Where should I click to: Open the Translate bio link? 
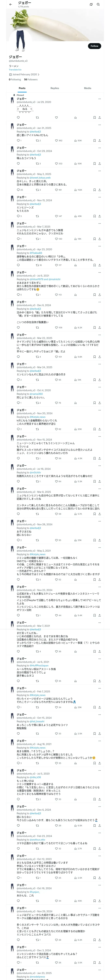[x=15, y=70]
